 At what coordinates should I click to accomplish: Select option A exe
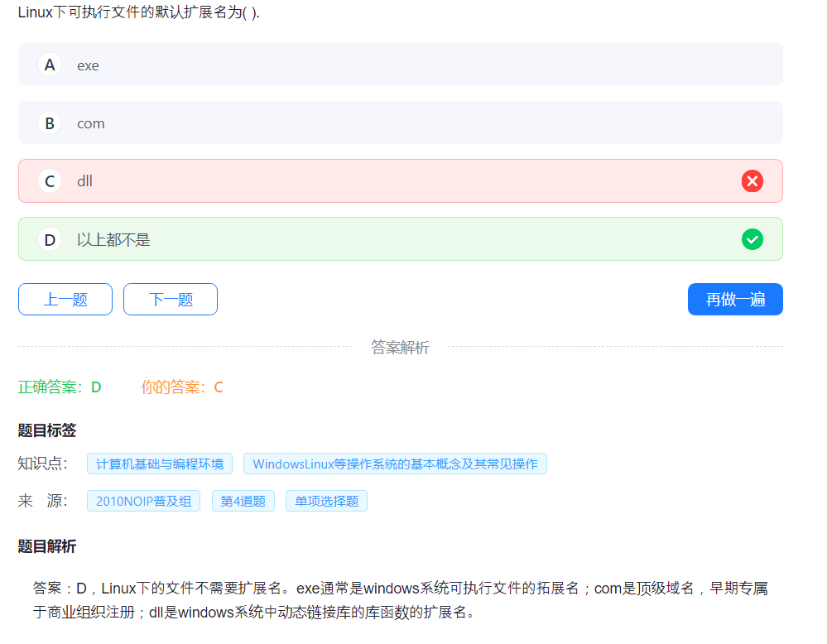(x=401, y=65)
